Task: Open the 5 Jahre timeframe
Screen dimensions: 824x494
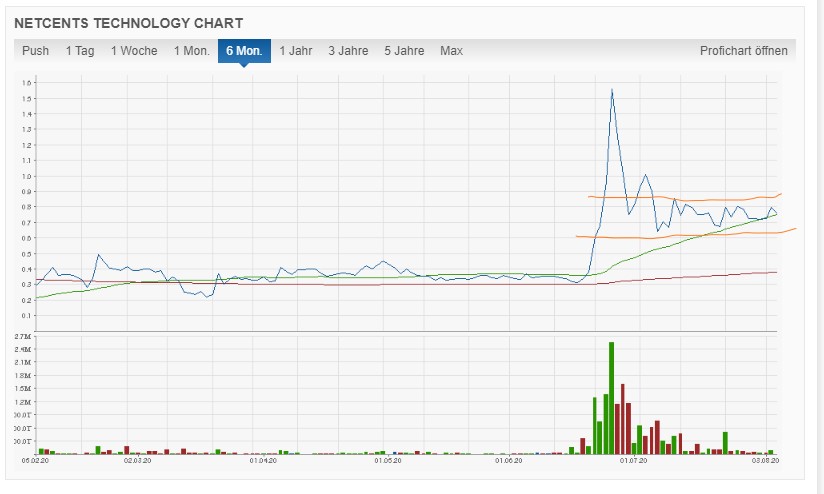Action: pyautogui.click(x=404, y=51)
